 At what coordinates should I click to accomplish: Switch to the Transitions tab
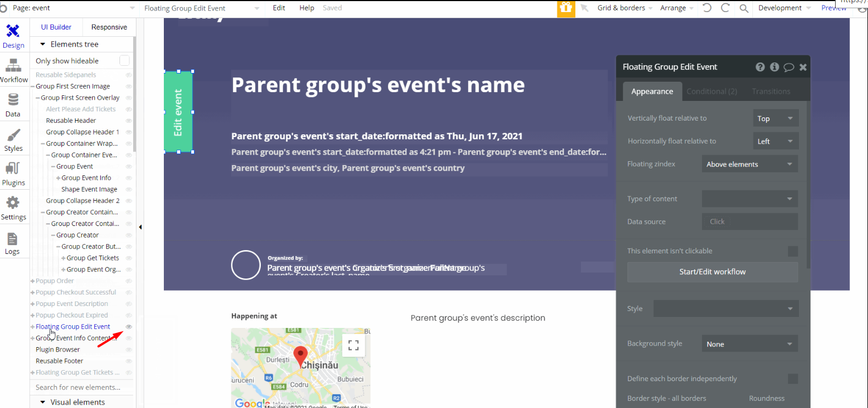pos(771,92)
